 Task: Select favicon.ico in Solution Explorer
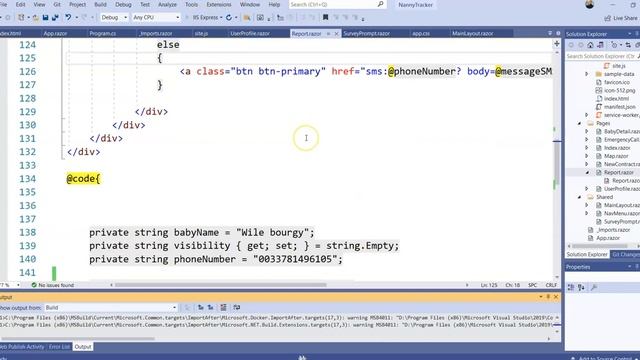coord(616,82)
